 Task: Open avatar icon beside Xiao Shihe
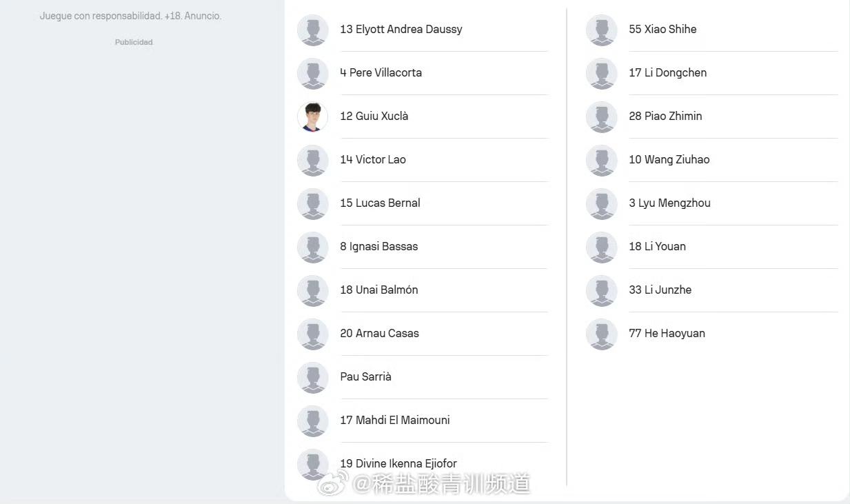pyautogui.click(x=601, y=30)
